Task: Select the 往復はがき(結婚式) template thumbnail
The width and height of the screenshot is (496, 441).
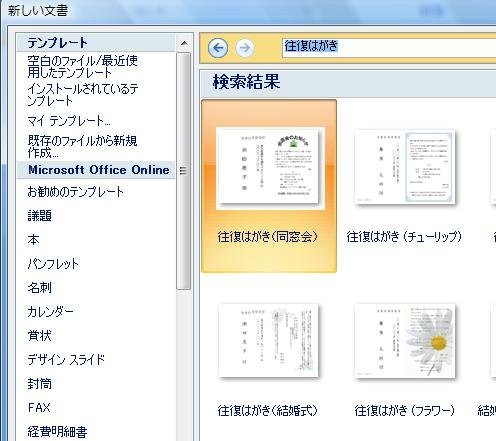Action: (268, 340)
